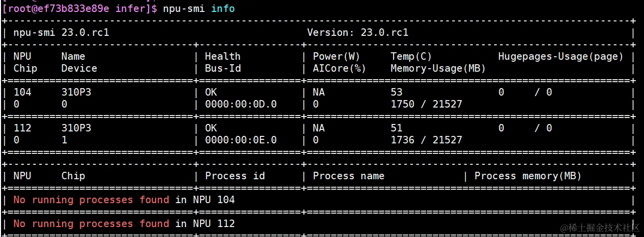
Task: Click bus id 0000:00:0D.0
Action: click(241, 104)
